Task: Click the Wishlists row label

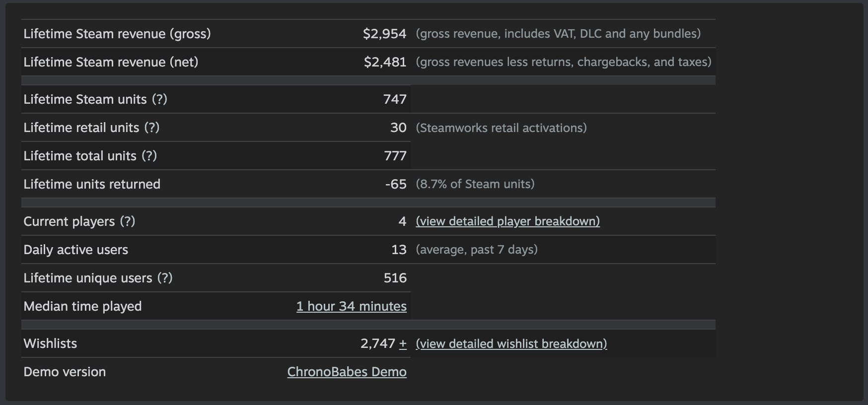Action: point(50,343)
